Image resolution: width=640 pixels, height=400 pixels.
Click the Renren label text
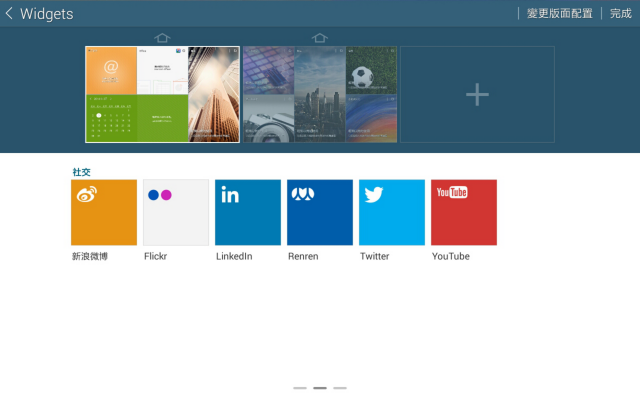coord(303,256)
